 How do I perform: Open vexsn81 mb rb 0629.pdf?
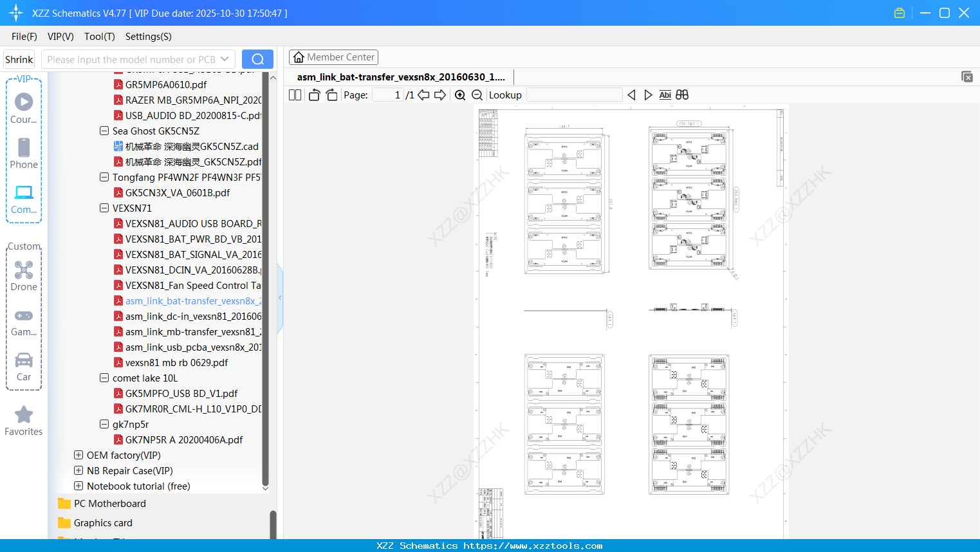(176, 362)
